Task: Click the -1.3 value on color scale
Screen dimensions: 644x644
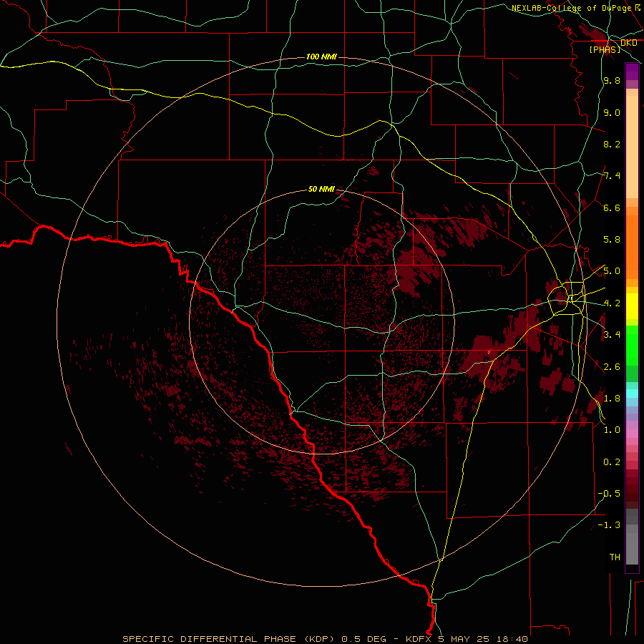Action: [610, 525]
